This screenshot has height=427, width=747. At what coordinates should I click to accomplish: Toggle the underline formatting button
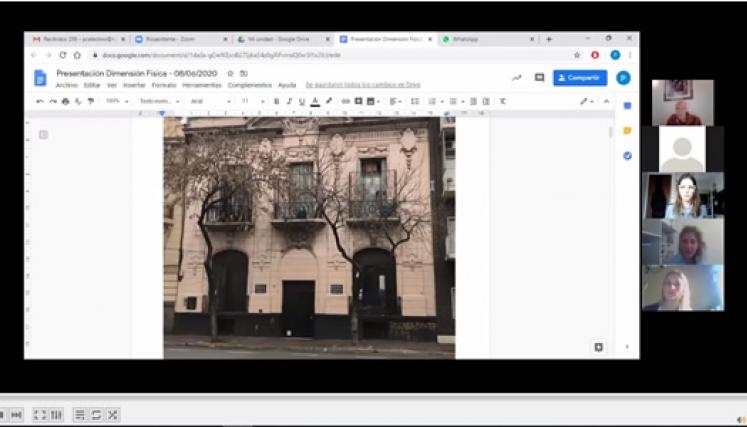coord(301,101)
